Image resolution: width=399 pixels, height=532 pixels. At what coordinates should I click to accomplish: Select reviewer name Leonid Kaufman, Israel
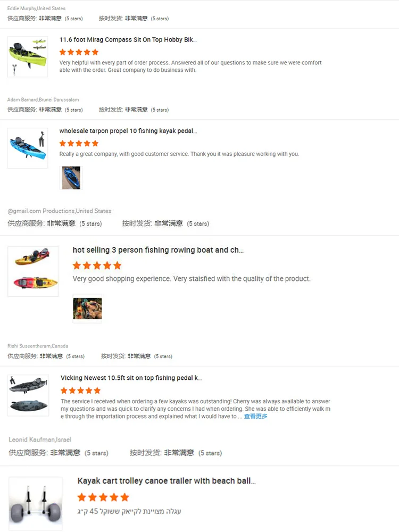40,440
